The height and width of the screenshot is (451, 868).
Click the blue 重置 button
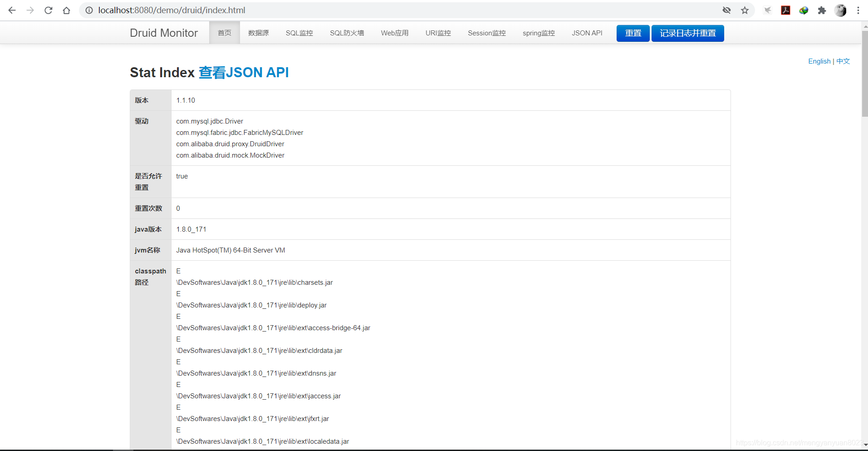tap(633, 33)
